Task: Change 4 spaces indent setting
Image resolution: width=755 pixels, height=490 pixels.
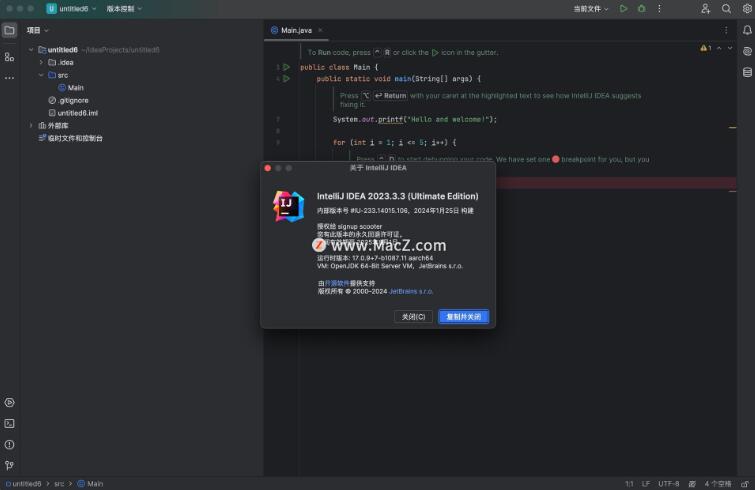Action: (718, 484)
